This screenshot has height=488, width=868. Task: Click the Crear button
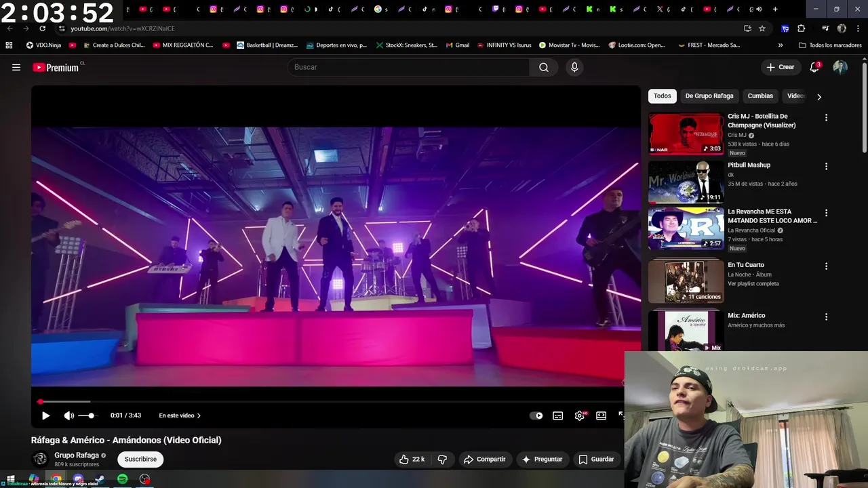point(781,67)
